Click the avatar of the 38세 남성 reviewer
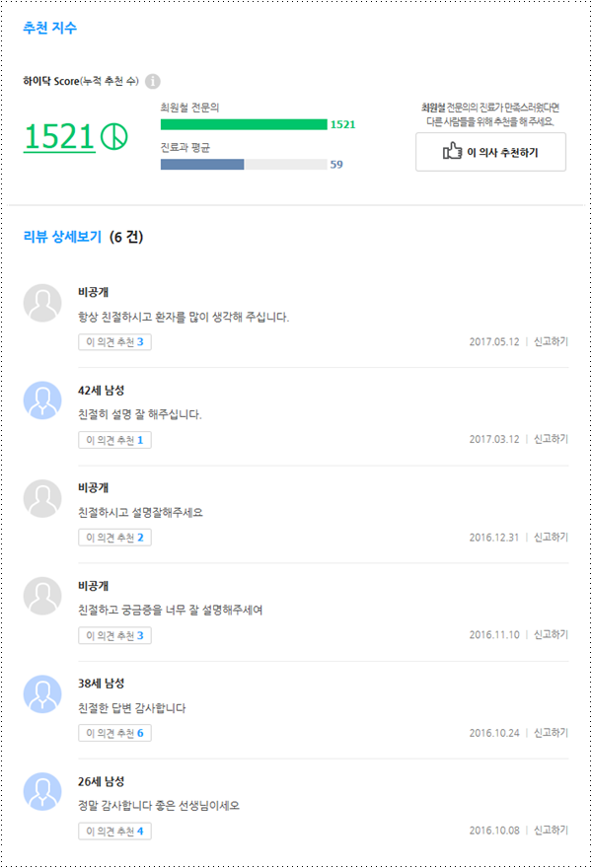Viewport: 592px width, 868px height. click(x=42, y=694)
